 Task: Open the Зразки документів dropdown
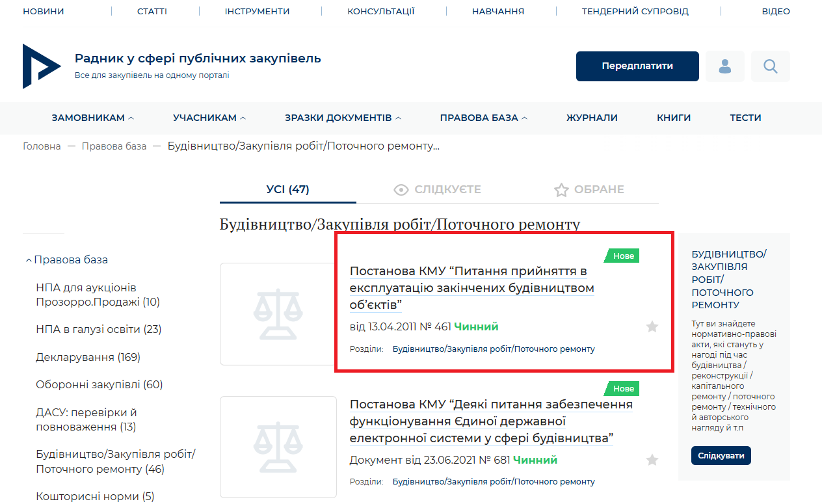(x=343, y=118)
